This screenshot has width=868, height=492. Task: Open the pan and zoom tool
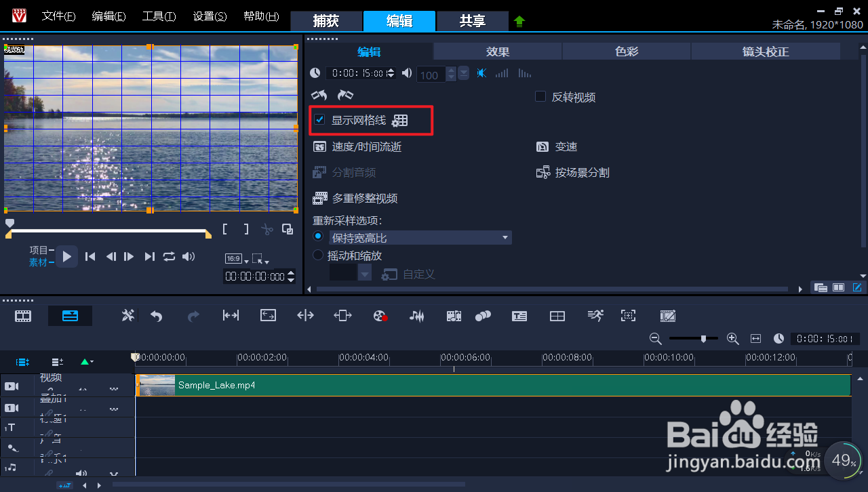(x=629, y=316)
